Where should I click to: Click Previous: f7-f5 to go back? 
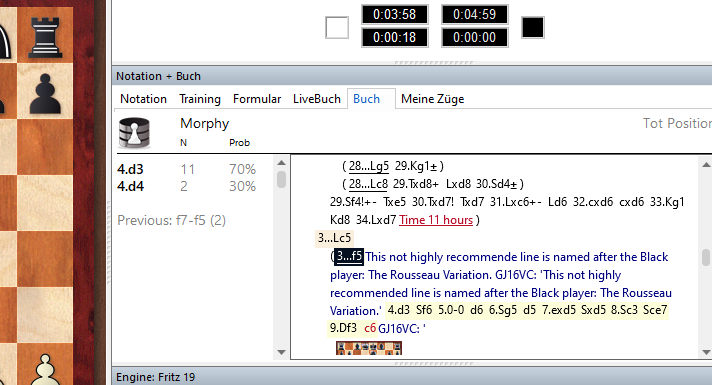pos(171,221)
